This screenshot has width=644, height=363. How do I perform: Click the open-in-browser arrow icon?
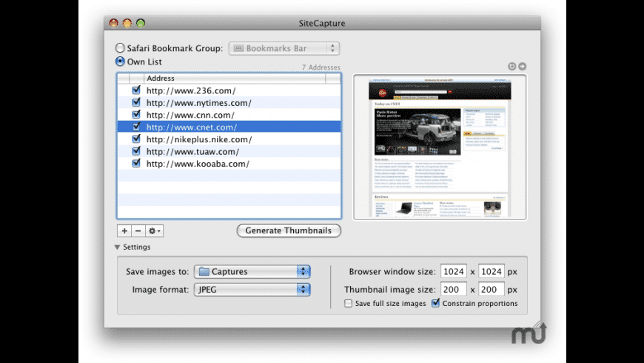tap(522, 67)
